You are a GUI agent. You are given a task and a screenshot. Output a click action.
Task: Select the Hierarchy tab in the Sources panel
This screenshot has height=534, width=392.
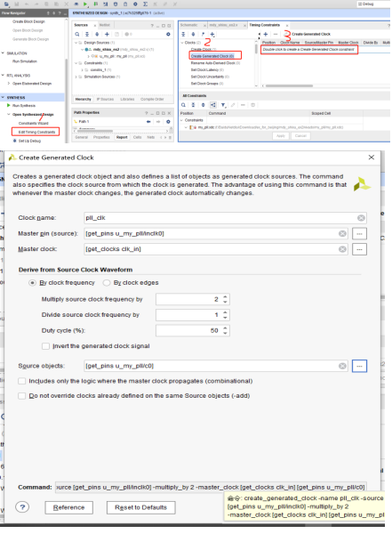point(83,99)
